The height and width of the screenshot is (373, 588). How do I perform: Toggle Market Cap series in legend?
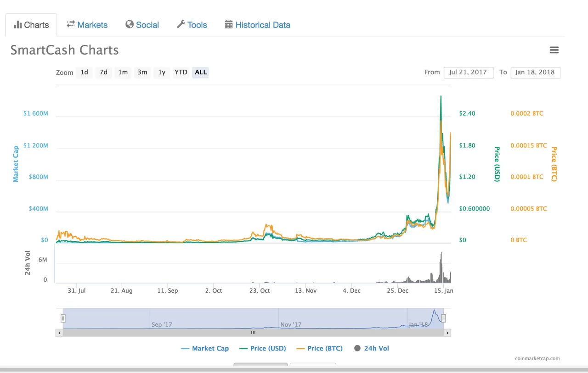click(205, 348)
